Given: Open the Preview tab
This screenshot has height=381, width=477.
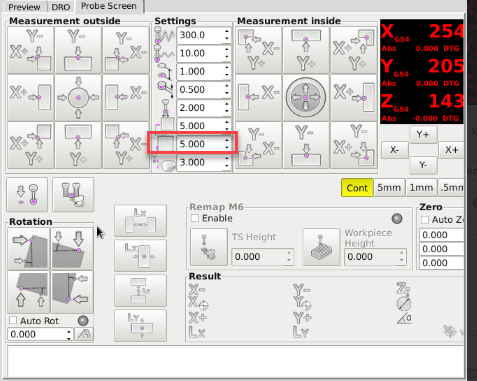Looking at the screenshot, I should (x=24, y=7).
